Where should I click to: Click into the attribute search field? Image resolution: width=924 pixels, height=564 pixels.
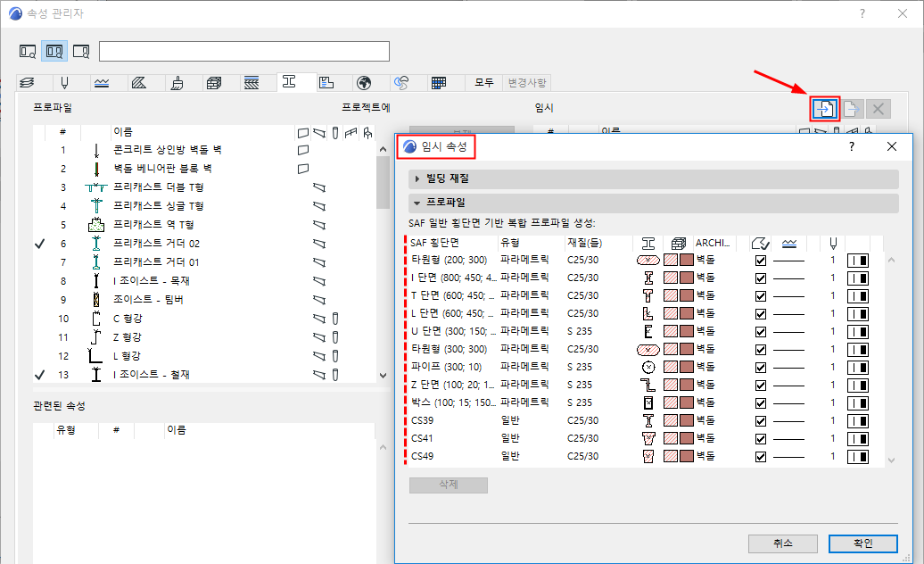[x=244, y=51]
